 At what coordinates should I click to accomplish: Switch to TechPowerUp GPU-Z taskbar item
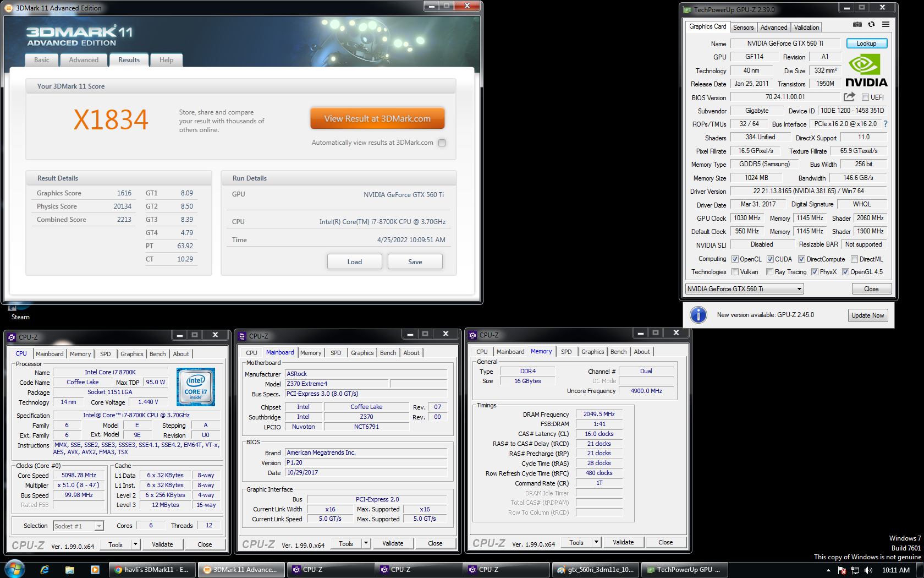coord(684,570)
